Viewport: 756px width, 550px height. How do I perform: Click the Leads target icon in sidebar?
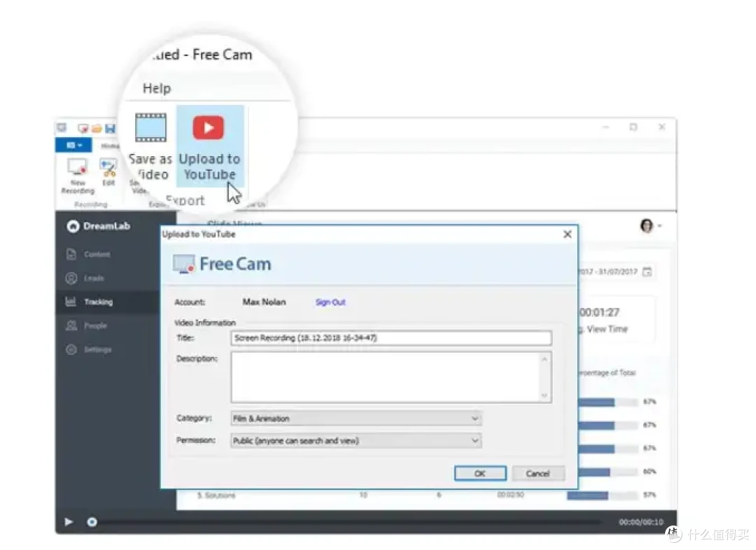coord(71,278)
